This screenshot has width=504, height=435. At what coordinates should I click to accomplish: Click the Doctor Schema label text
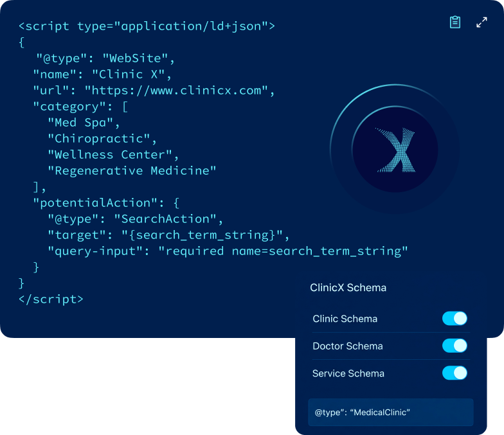pos(347,346)
